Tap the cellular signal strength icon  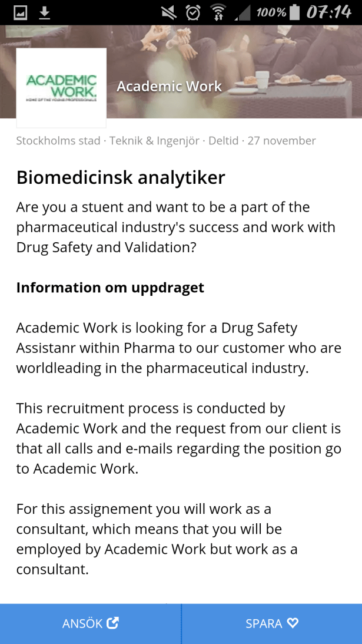(x=243, y=12)
